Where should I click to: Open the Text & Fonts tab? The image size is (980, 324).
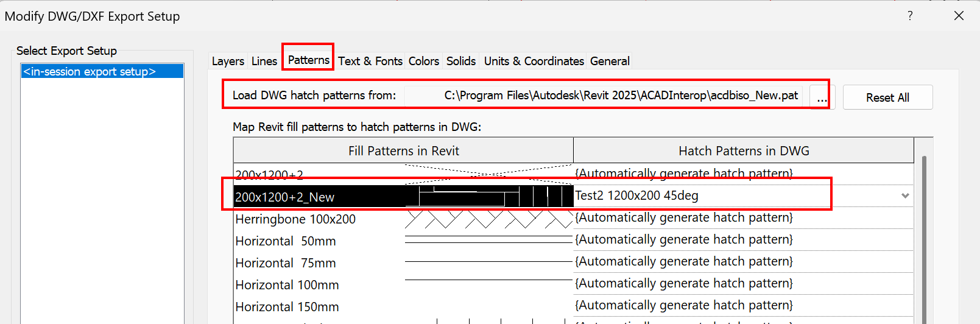coord(370,61)
